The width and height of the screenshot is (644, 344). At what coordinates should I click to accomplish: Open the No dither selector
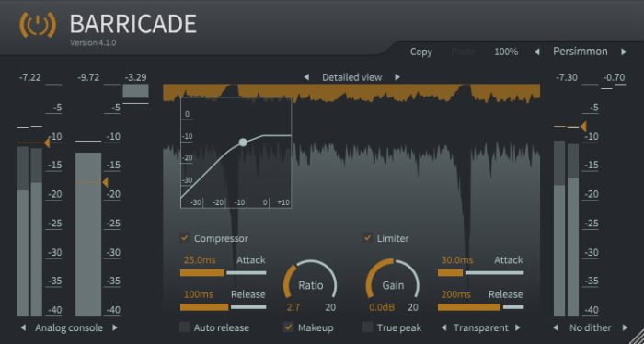tap(591, 327)
